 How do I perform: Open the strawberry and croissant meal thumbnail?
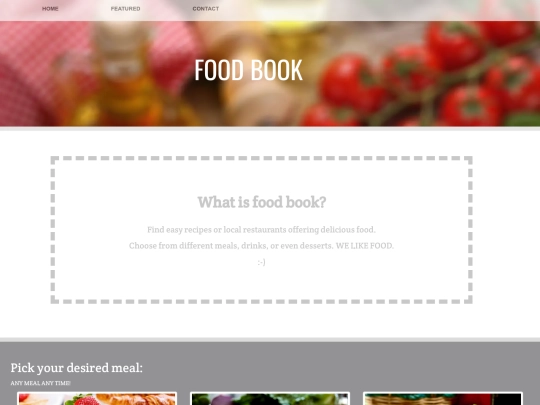[x=97, y=398]
